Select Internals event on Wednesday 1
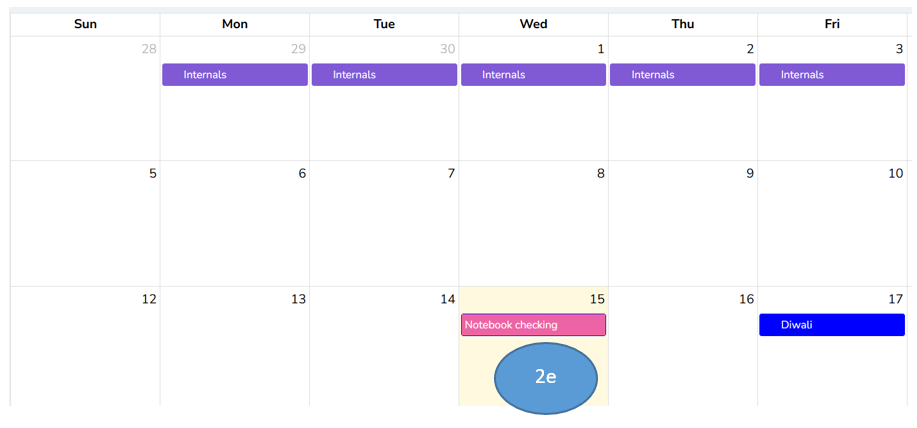The width and height of the screenshot is (917, 428). pyautogui.click(x=533, y=75)
